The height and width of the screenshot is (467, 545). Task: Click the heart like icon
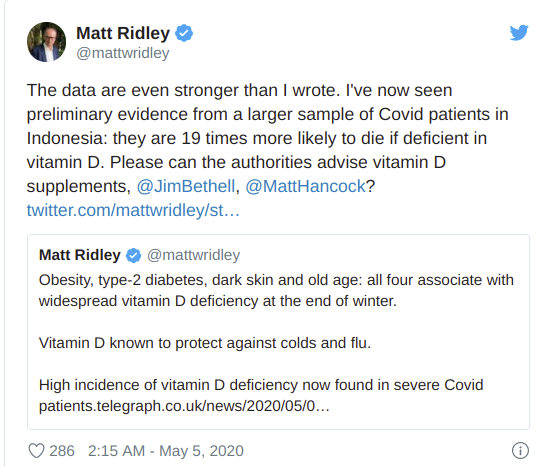pyautogui.click(x=36, y=451)
